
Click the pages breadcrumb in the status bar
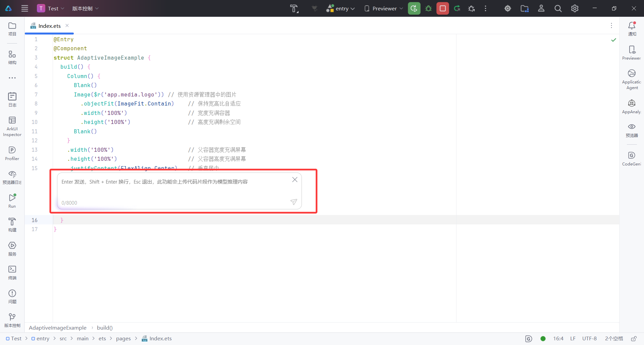tap(123, 338)
